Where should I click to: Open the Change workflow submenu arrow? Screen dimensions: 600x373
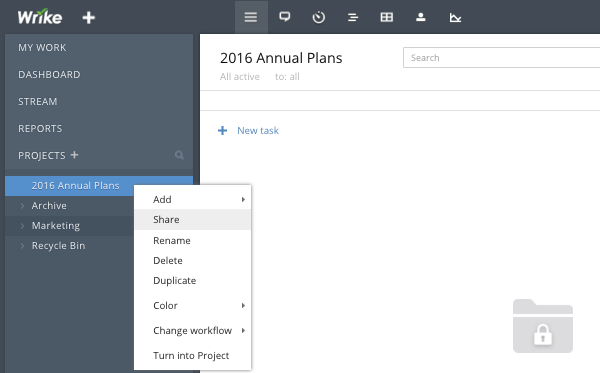tap(243, 331)
